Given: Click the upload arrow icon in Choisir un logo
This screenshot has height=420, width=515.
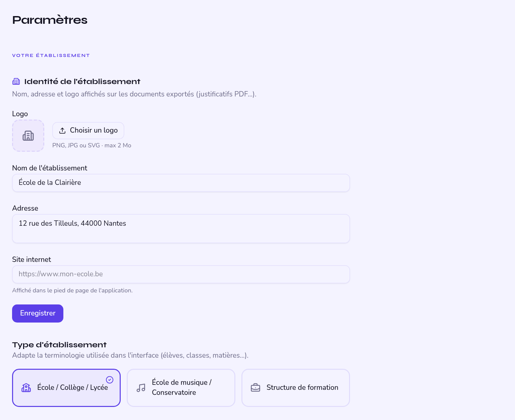Looking at the screenshot, I should point(62,131).
